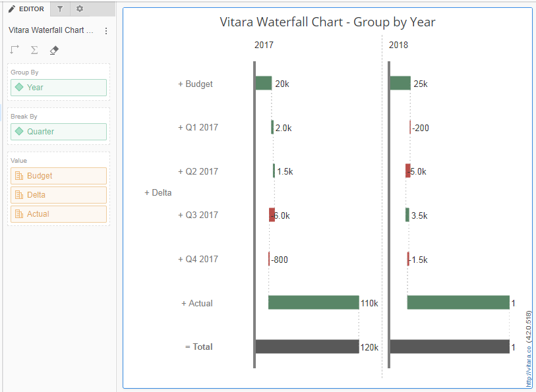Viewport: 536px width, 392px height.
Task: Click the drill arrow icon below chart title
Action: click(14, 49)
